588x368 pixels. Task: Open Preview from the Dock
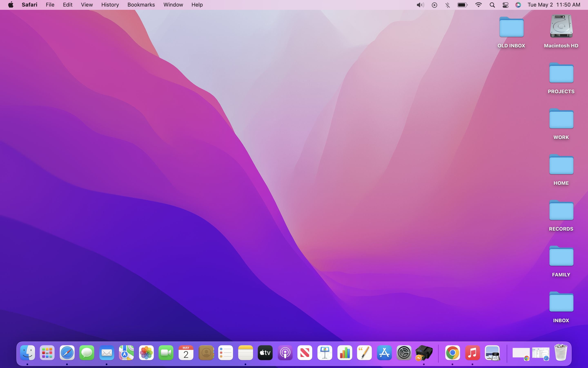492,353
